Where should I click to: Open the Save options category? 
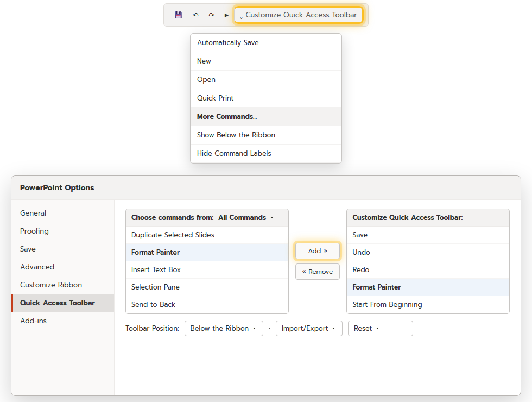63,249
